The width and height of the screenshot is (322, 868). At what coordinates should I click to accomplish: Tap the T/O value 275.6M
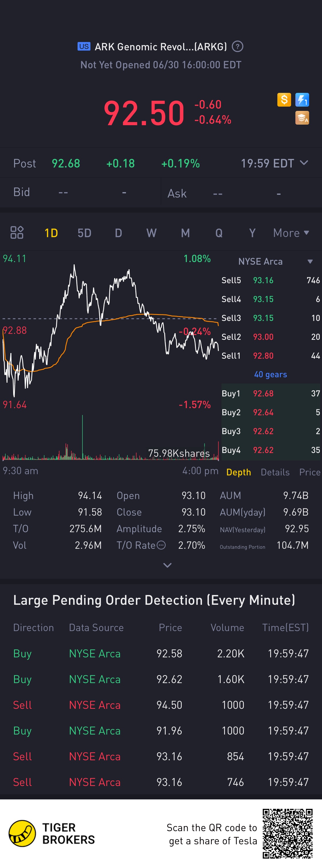coord(85,529)
